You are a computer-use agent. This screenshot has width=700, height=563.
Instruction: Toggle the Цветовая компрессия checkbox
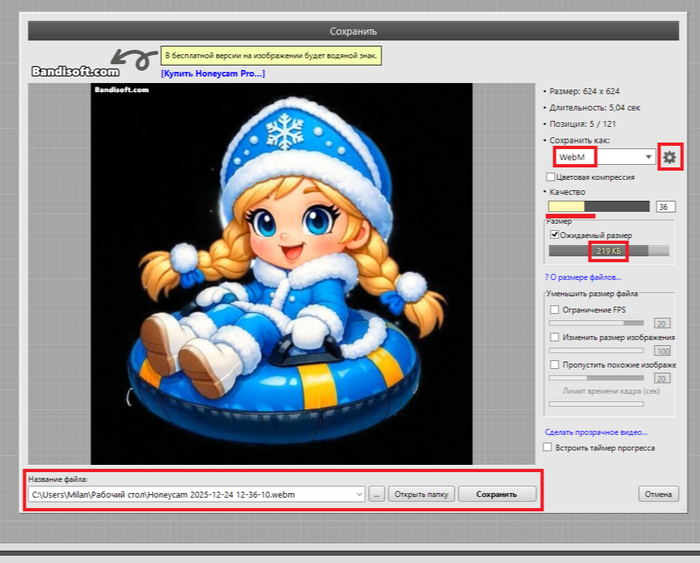click(551, 177)
